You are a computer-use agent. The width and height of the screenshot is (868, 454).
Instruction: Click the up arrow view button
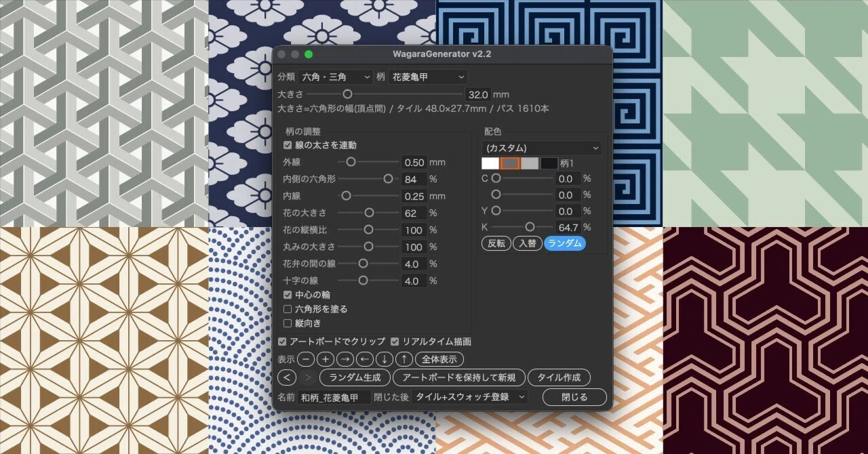point(404,359)
